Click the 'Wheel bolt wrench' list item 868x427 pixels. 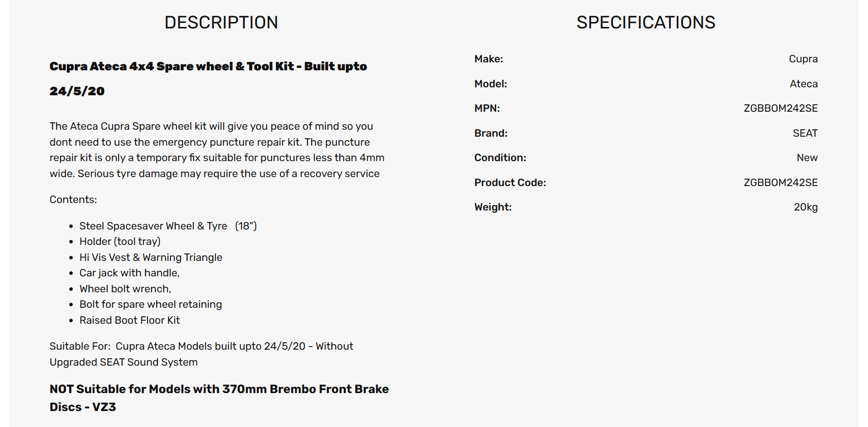[x=125, y=289]
